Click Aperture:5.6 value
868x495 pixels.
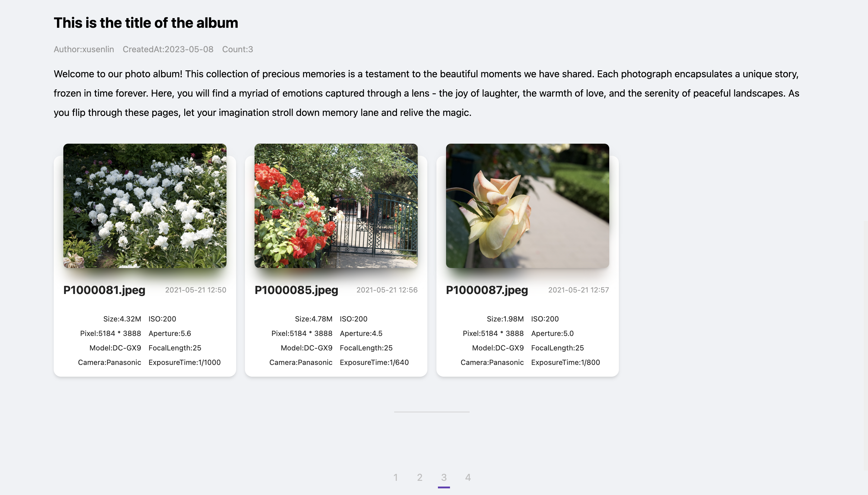click(x=170, y=334)
